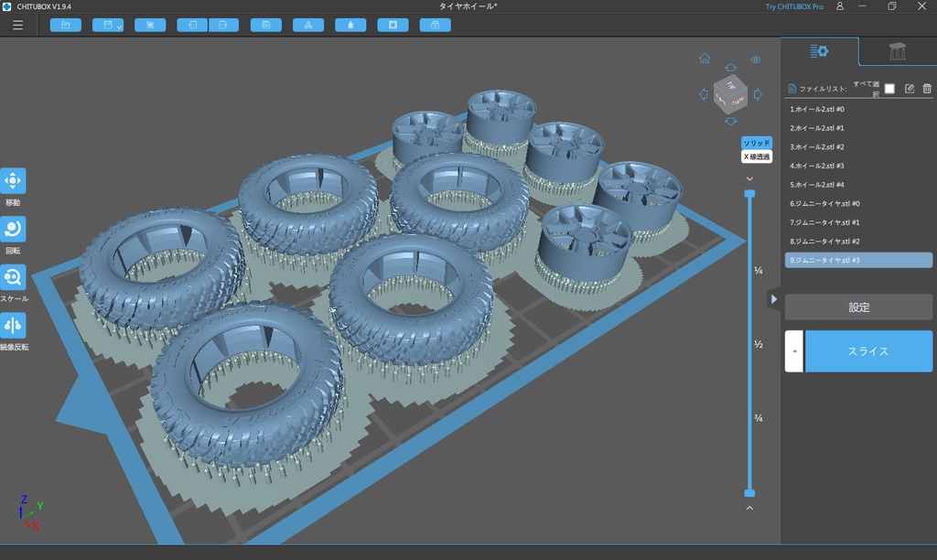Screen dimensions: 937x560
Task: Toggle the eye perspective view icon
Action: pos(756,59)
